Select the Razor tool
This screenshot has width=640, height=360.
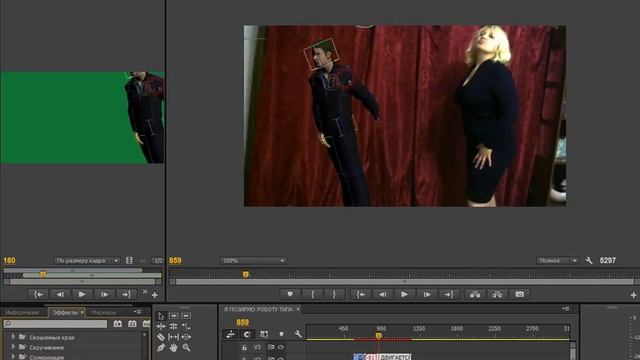(161, 337)
